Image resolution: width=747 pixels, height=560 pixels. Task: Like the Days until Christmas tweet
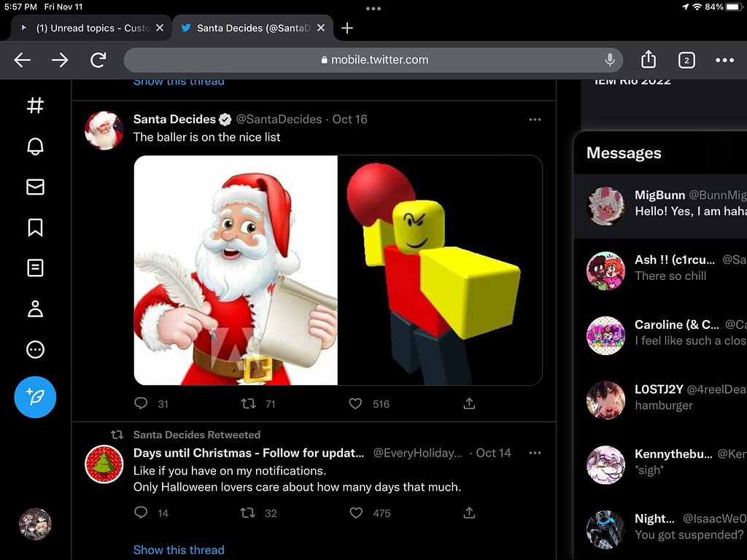(x=356, y=513)
